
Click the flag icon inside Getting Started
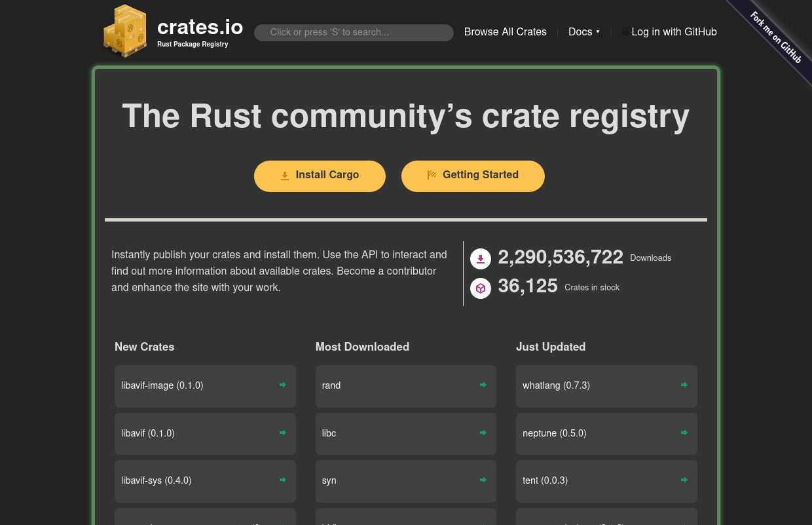(432, 175)
